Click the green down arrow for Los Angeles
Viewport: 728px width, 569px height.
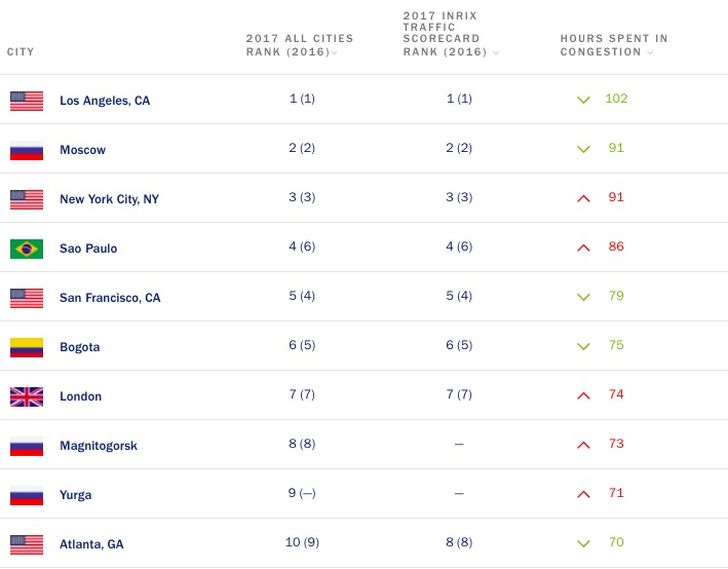click(x=584, y=100)
